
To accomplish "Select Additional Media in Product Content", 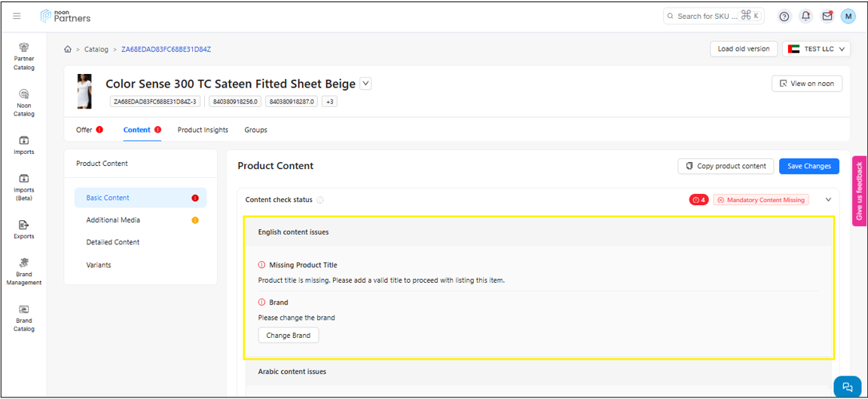I will click(113, 220).
